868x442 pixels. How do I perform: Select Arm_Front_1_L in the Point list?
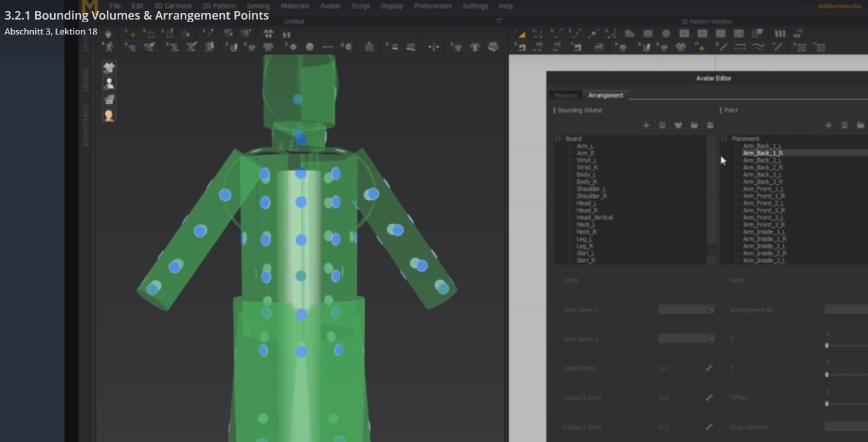point(763,189)
